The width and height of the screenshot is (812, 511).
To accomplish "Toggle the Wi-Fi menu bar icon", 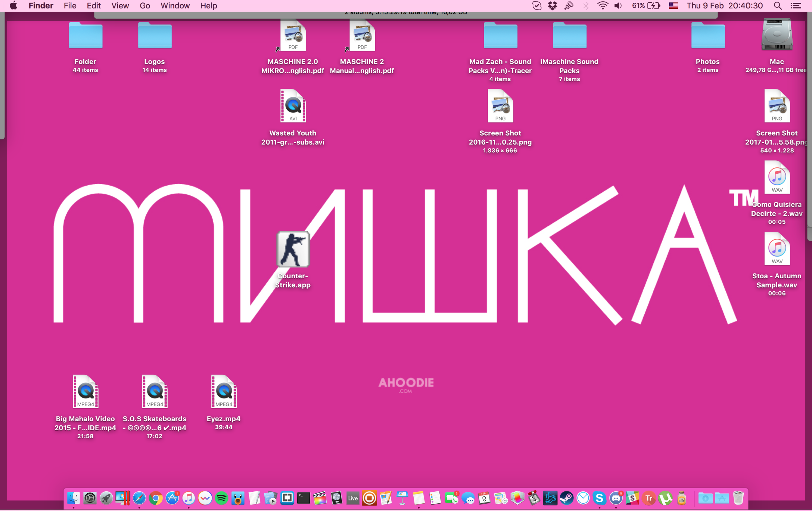I will click(603, 6).
